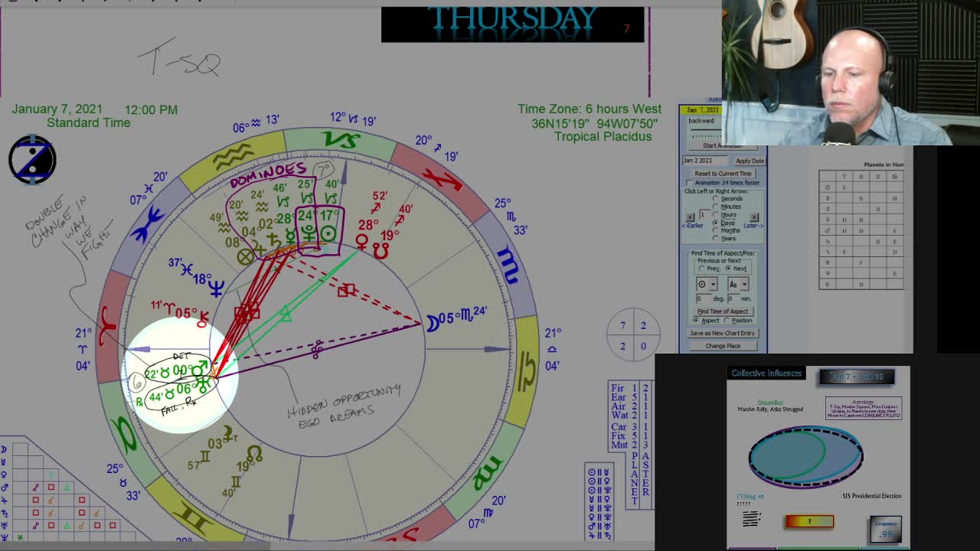The image size is (980, 551).
Task: Click the sextile symbol on the purple dashed line
Action: (316, 350)
